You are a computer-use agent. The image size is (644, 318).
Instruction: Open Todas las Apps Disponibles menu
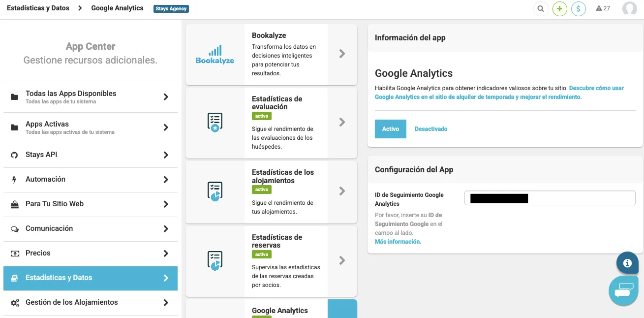pos(91,97)
